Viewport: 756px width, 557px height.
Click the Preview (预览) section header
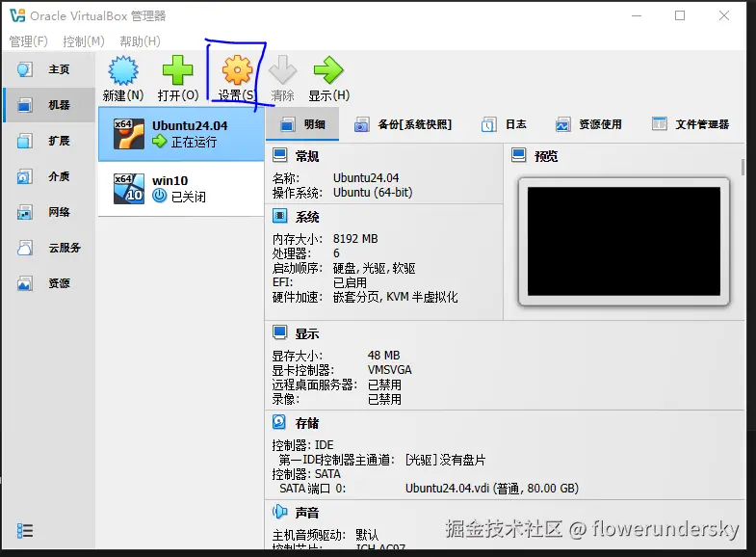click(x=546, y=156)
